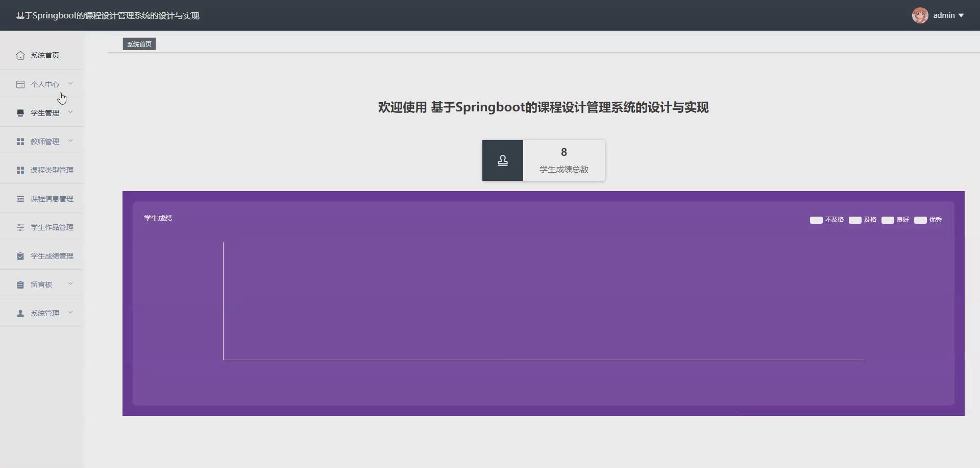Expand the 个人中心 submenu
The height and width of the screenshot is (468, 980).
(x=70, y=83)
